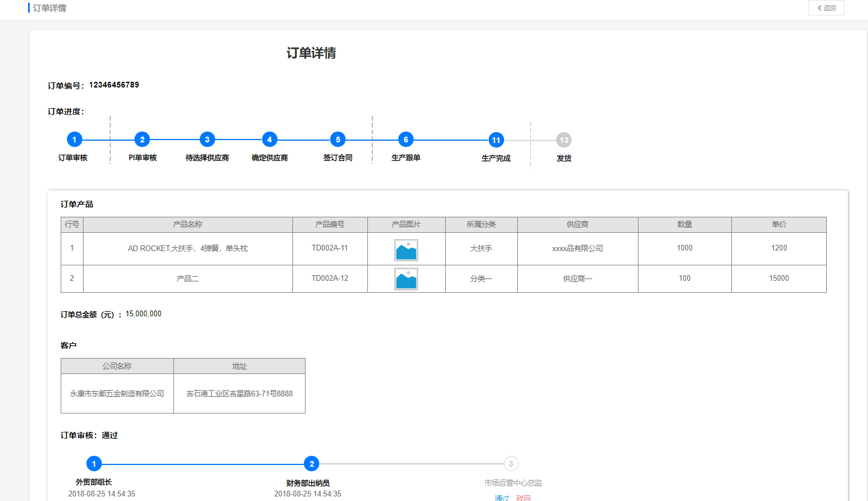
Task: Select progress step 4 确定供应商
Action: [x=269, y=140]
